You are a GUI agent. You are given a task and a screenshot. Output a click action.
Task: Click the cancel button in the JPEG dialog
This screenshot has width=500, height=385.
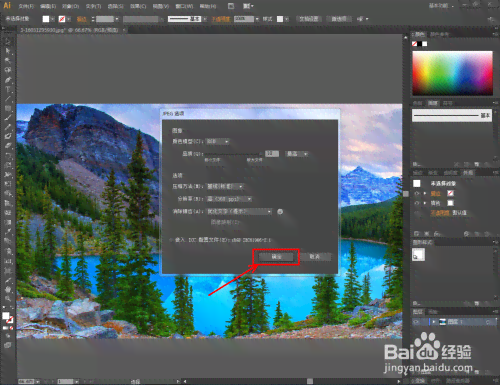click(314, 257)
